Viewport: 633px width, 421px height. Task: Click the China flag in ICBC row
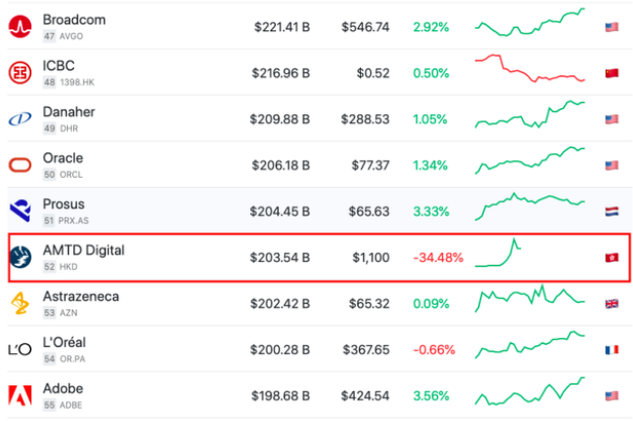point(612,73)
